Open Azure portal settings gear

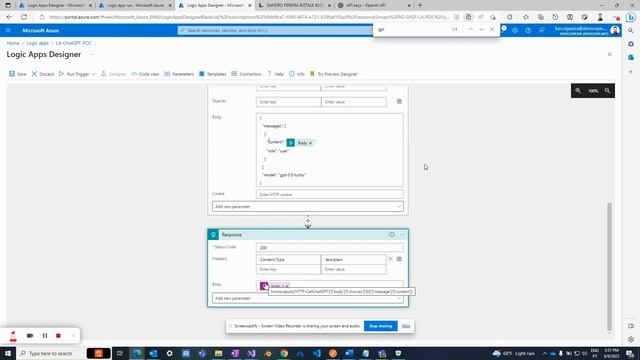coord(515,31)
